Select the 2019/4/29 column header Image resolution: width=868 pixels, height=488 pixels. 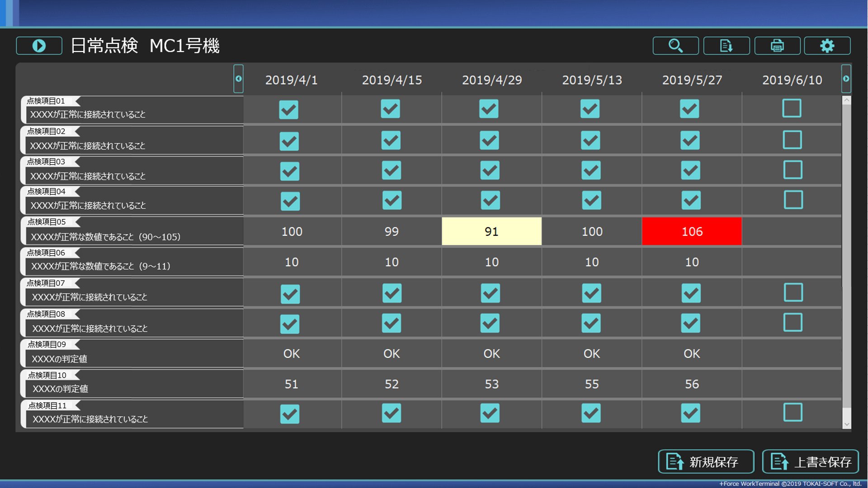click(491, 80)
